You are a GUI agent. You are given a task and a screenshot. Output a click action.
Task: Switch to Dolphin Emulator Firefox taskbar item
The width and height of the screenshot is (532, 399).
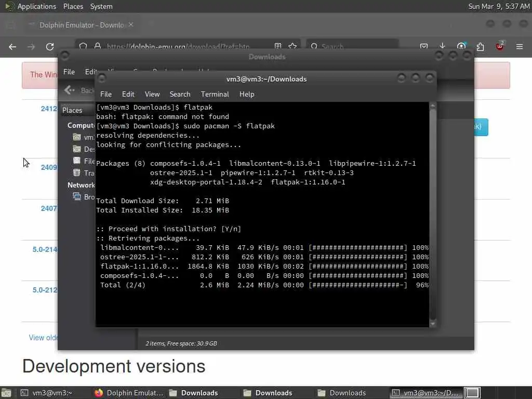point(129,393)
